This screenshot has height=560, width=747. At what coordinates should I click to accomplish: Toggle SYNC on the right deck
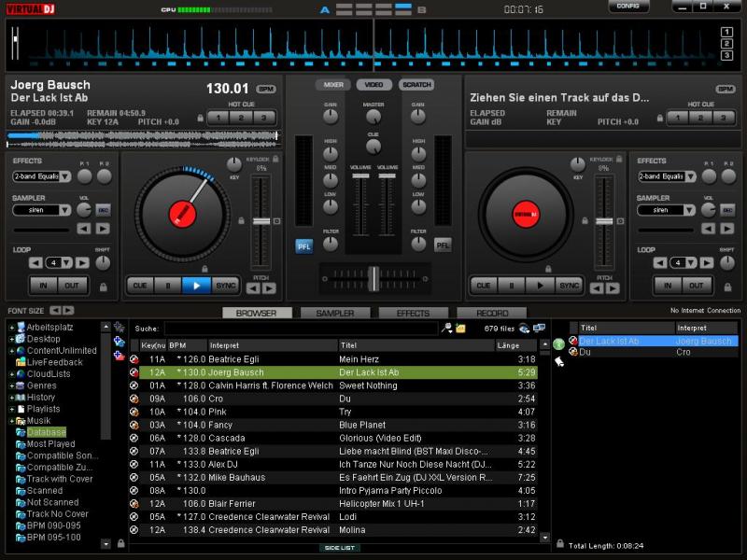[569, 286]
